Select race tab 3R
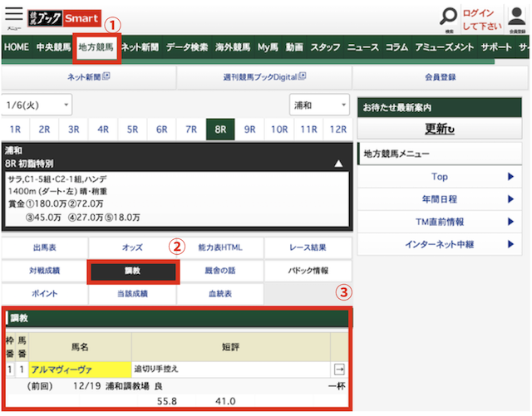This screenshot has height=416, width=532. [x=74, y=130]
